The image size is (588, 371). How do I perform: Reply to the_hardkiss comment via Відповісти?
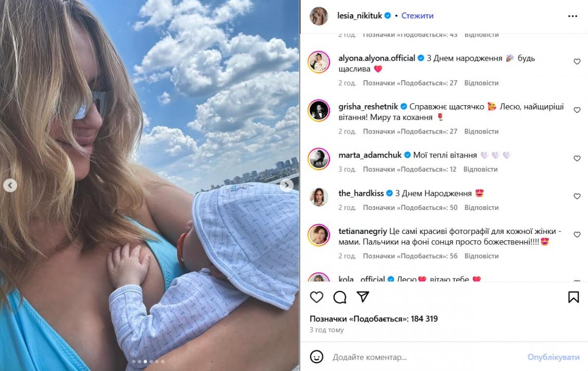(481, 208)
